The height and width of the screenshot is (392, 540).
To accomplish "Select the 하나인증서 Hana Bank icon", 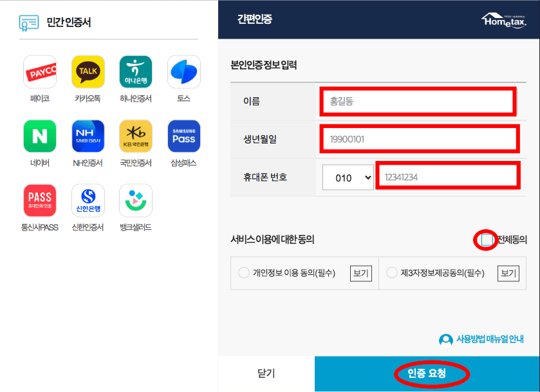I will (x=136, y=71).
